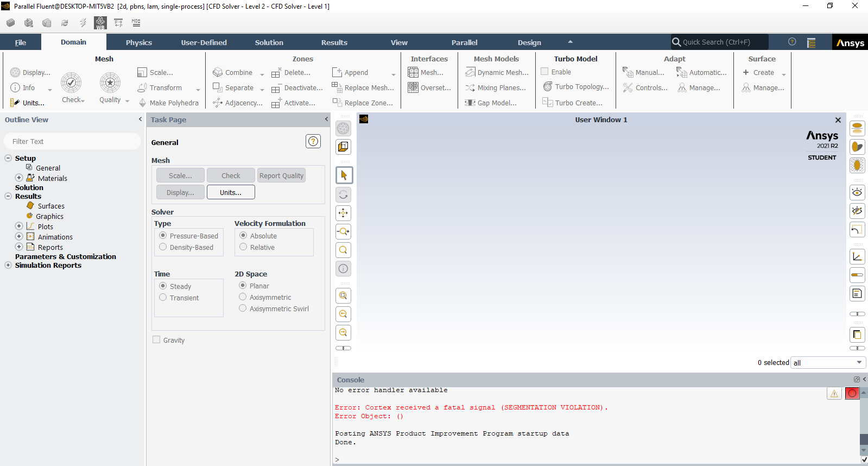Click the calculator case toolbar icon
Image resolution: width=868 pixels, height=466 pixels.
click(x=47, y=23)
